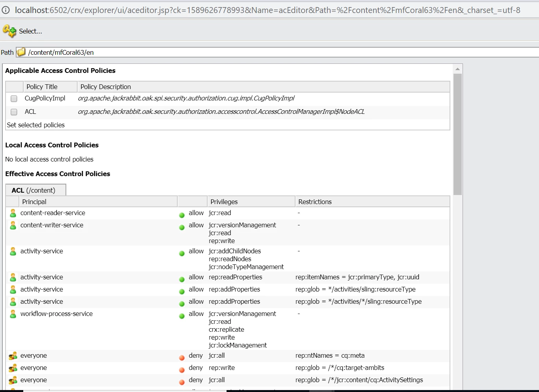
Task: Click user icon in */activities/*/sling:resourceType row
Action: pos(13,302)
